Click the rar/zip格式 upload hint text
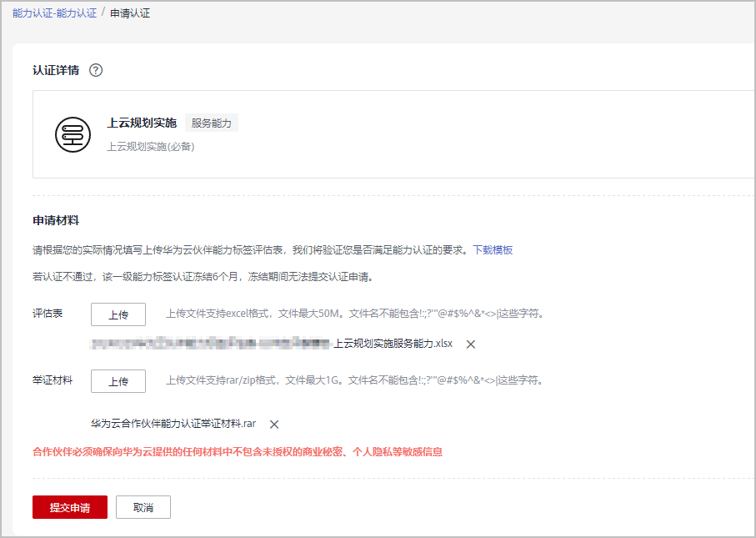The height and width of the screenshot is (538, 756). (356, 380)
